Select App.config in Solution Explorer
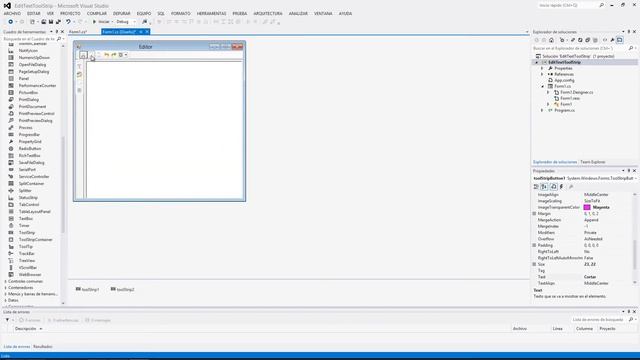The image size is (640, 360). coord(564,80)
